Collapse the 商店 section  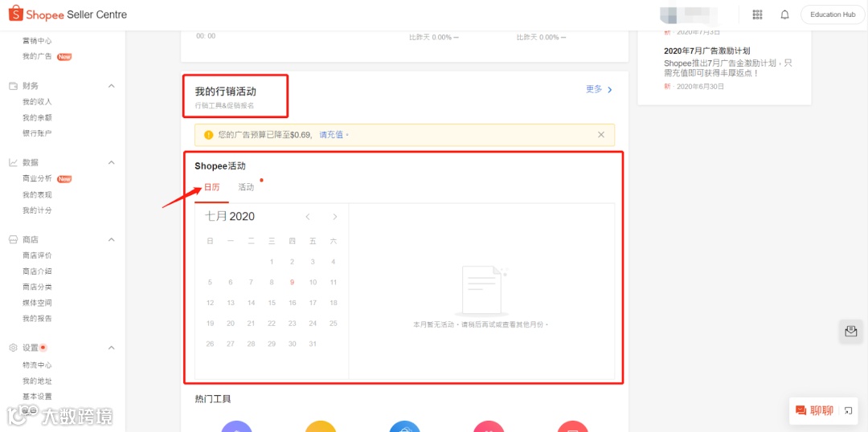[111, 239]
